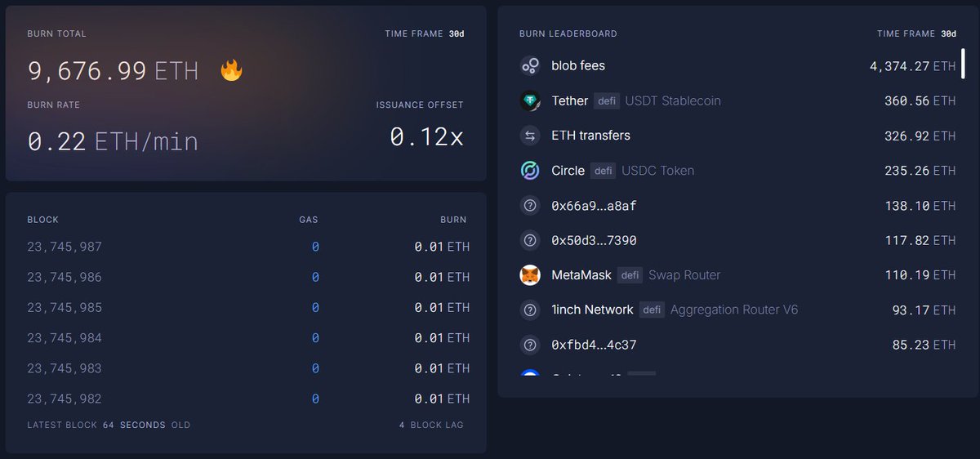Open block 23,745,986
Viewport: 980px width, 459px height.
click(248, 277)
